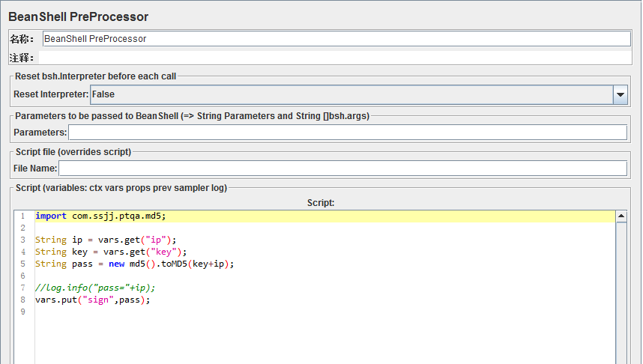This screenshot has width=643, height=364.
Task: Click the File Name input field
Action: point(342,169)
